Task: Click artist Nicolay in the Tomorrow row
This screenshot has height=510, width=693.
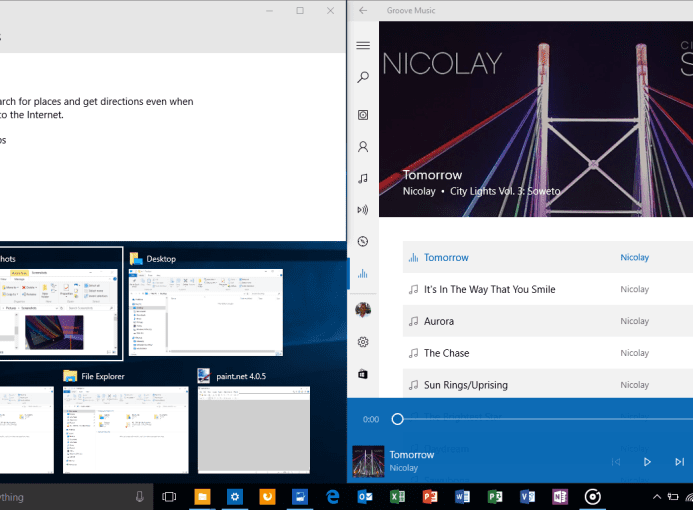Action: (634, 257)
